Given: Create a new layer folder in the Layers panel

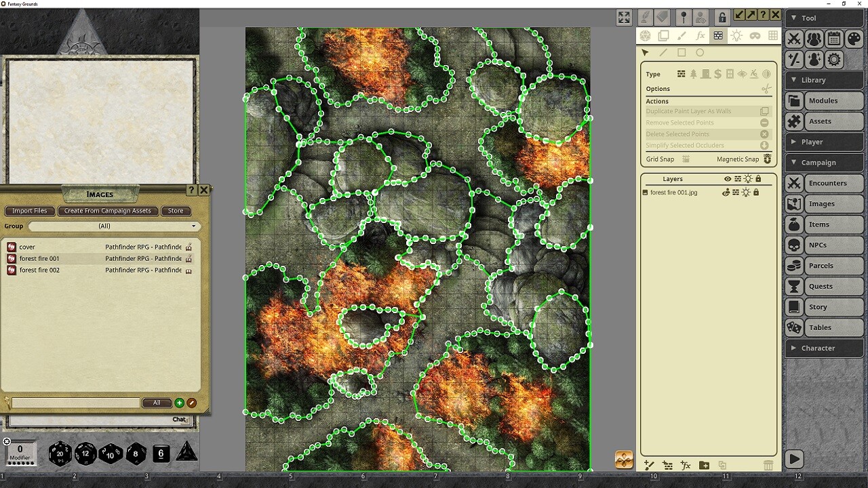Looking at the screenshot, I should click(704, 465).
